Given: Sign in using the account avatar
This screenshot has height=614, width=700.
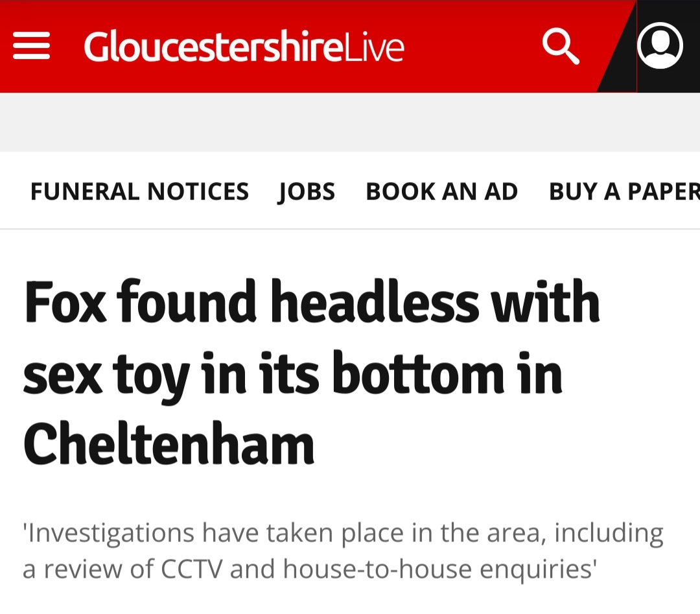Looking at the screenshot, I should [x=660, y=47].
